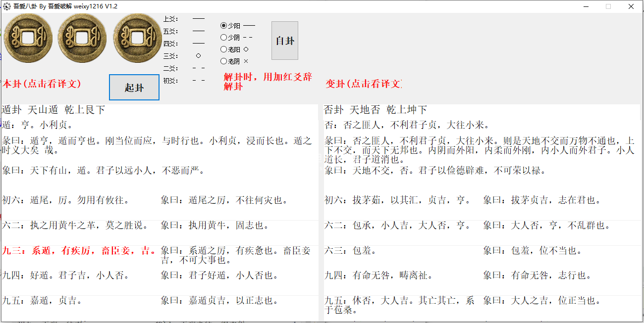
Task: Open 本卦(点击看译文) translation link
Action: [x=41, y=84]
